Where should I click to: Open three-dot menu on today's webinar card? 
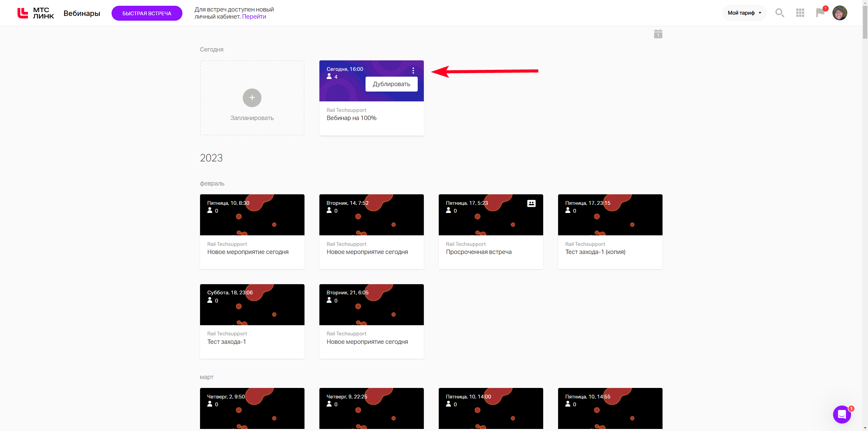coord(413,71)
